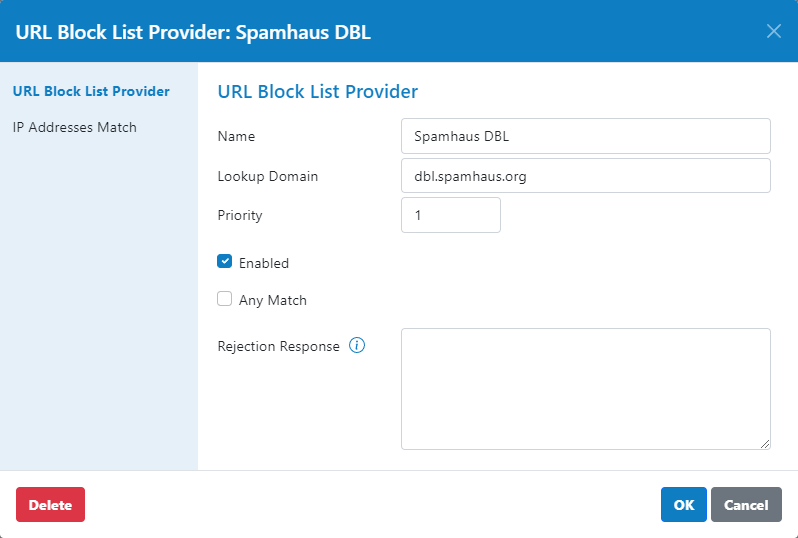
Task: Confirm changes with the OK button
Action: pos(683,504)
